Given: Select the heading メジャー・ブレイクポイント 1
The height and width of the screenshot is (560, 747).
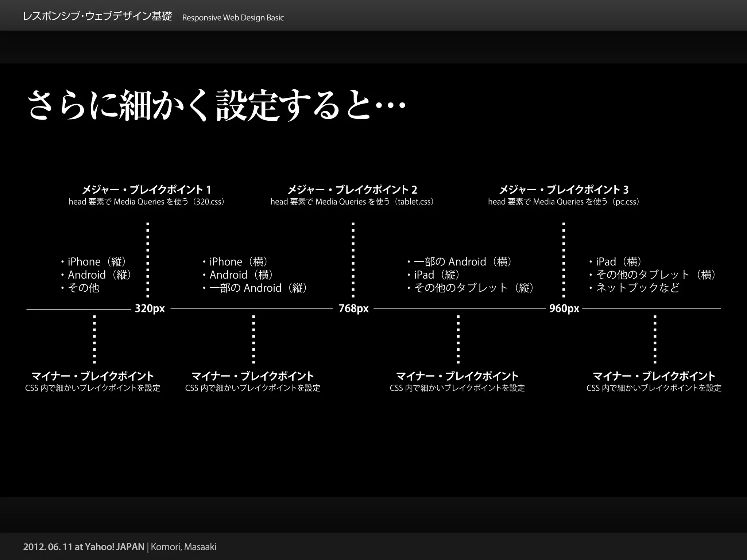Looking at the screenshot, I should (x=147, y=190).
